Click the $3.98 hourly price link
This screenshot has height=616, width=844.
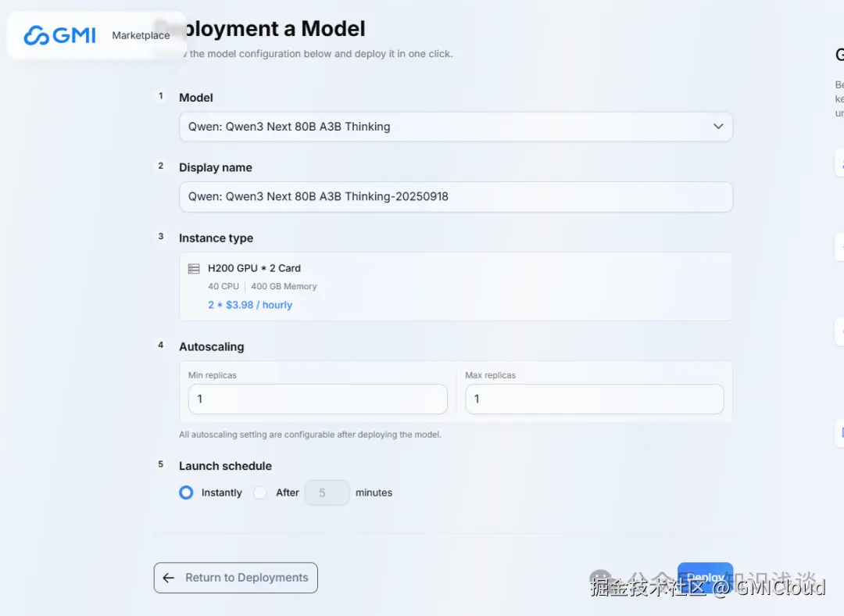[x=250, y=305]
